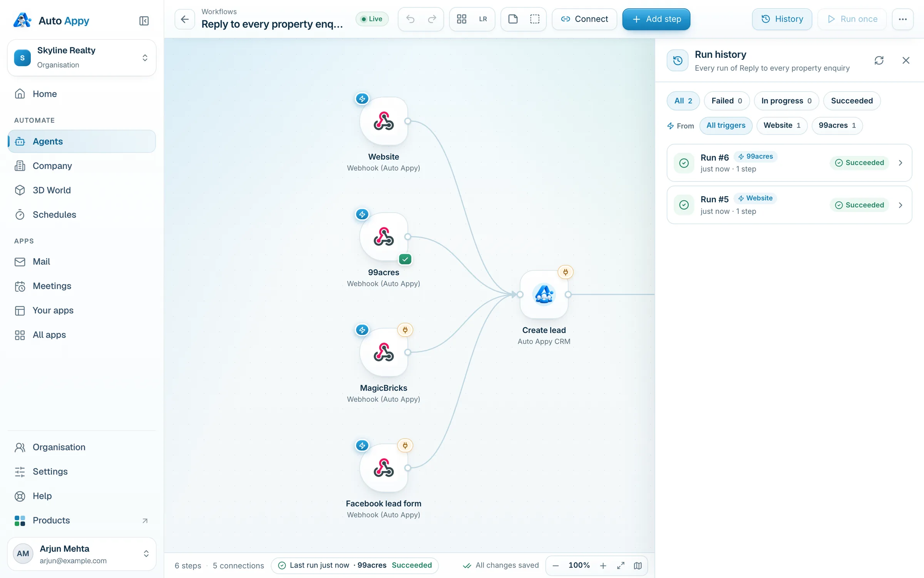This screenshot has width=924, height=578.
Task: Open Arjun Mehta account menu
Action: pyautogui.click(x=82, y=554)
